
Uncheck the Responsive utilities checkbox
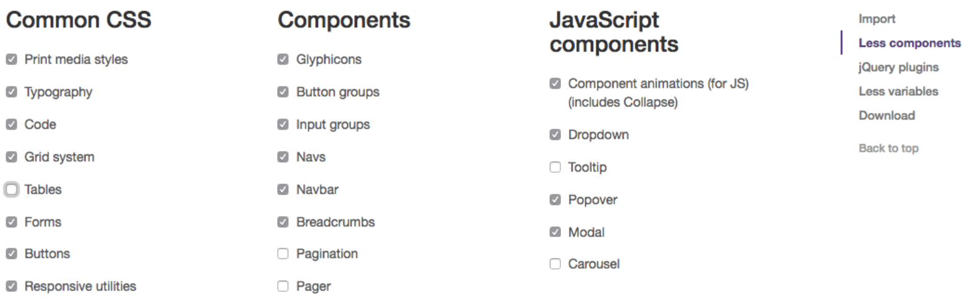(x=11, y=286)
